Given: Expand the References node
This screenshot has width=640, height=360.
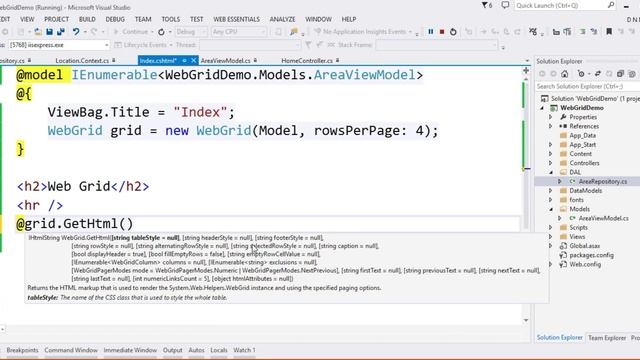Looking at the screenshot, I should (x=551, y=126).
